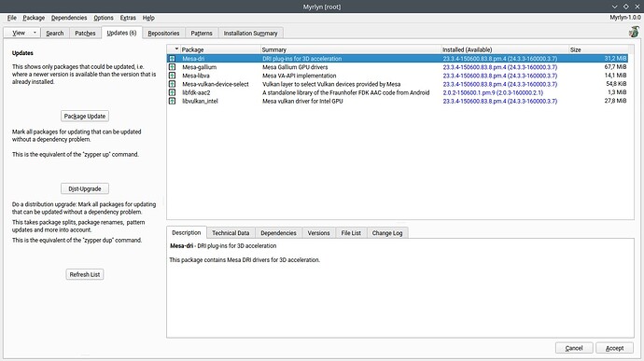Switch to the Patterns tab
Viewport: 644px width, 361px height.
(202, 34)
